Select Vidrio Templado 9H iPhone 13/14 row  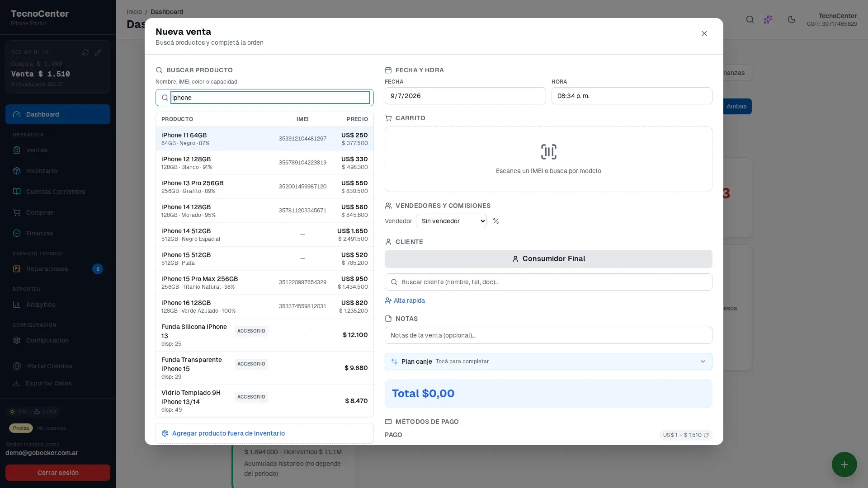point(264,401)
